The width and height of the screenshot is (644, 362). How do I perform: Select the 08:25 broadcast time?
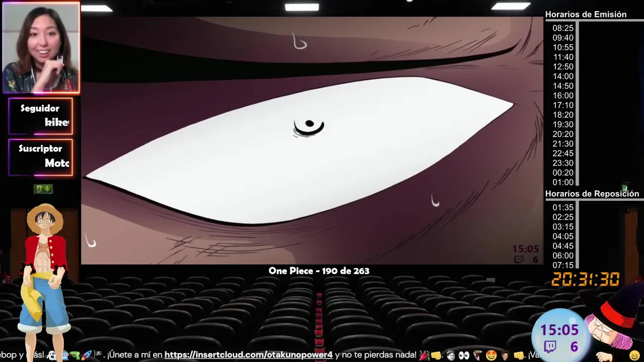click(563, 28)
